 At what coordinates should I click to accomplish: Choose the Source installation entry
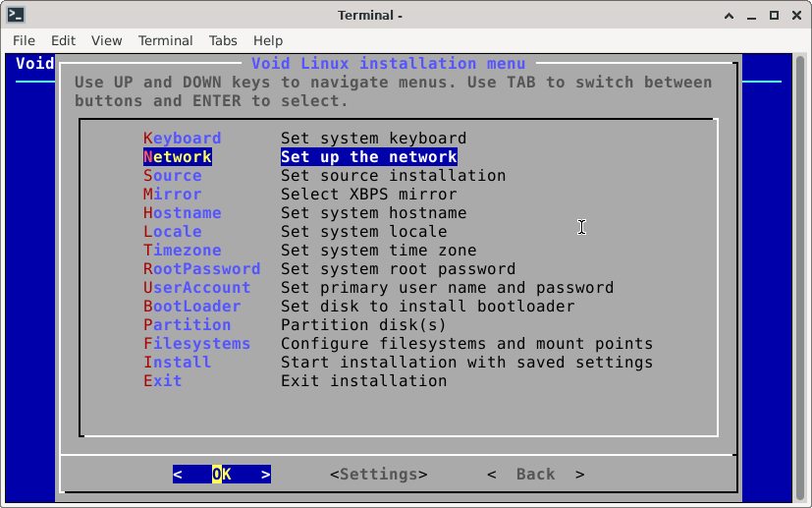coord(172,176)
